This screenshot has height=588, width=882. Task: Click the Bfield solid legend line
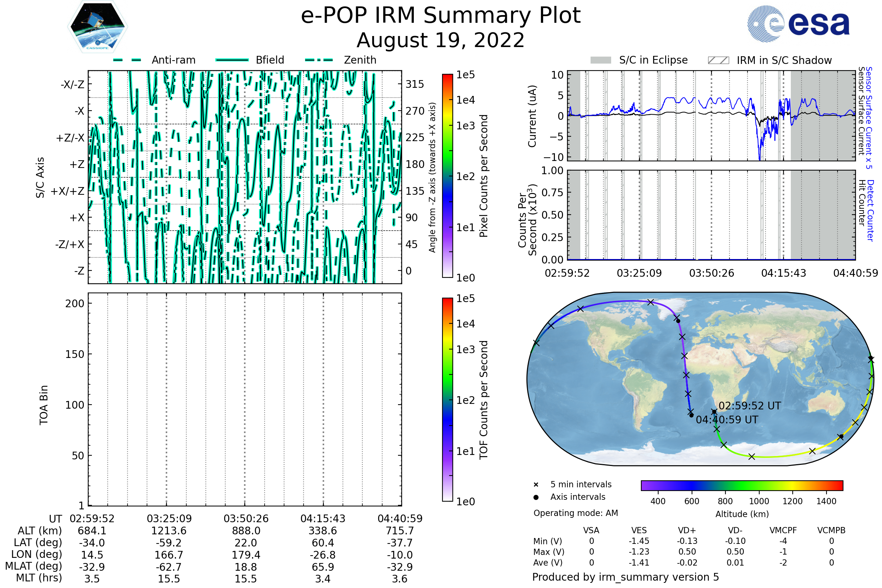point(232,60)
